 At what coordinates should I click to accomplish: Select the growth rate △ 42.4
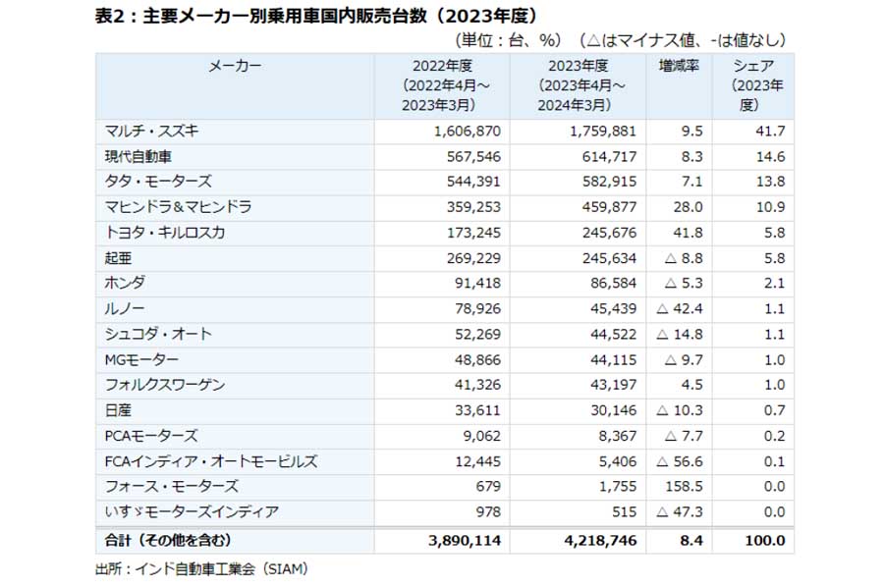(x=680, y=308)
